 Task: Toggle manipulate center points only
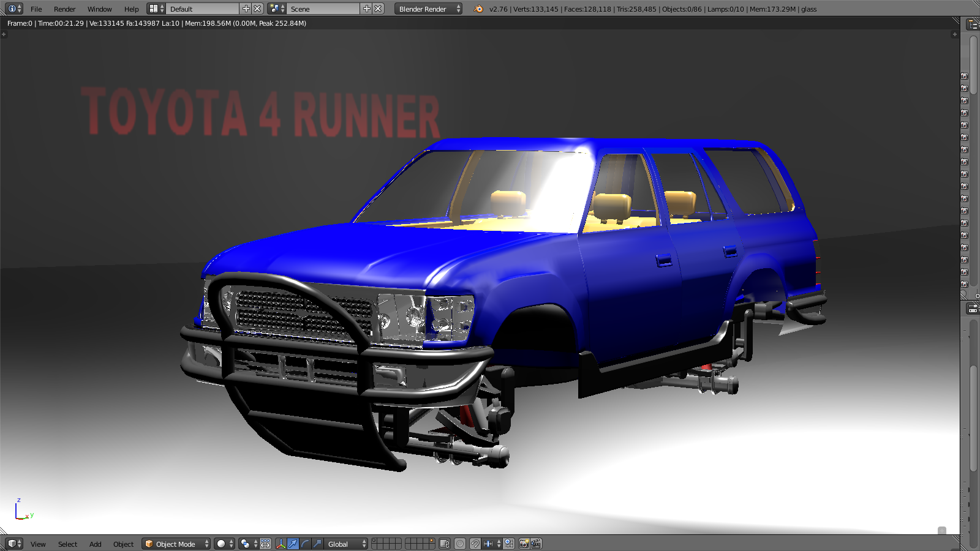click(265, 544)
